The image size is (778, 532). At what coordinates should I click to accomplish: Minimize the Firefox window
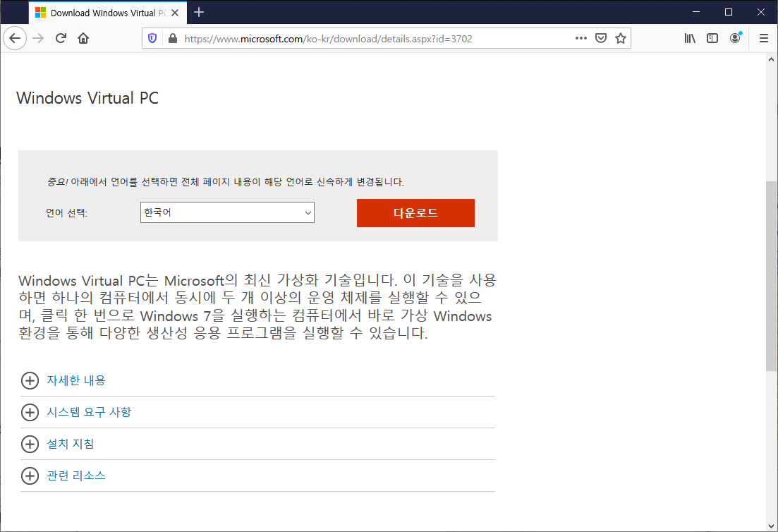(696, 12)
